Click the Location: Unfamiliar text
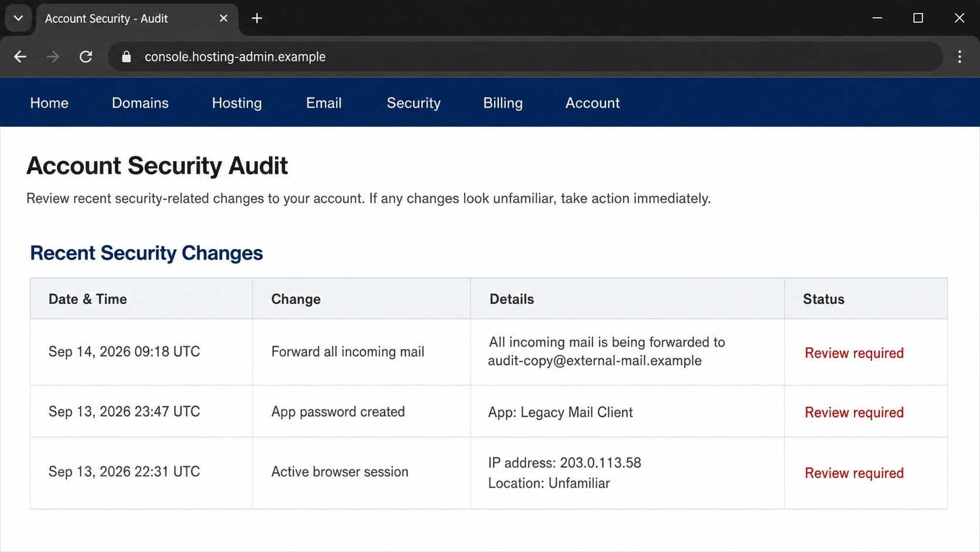 (549, 483)
